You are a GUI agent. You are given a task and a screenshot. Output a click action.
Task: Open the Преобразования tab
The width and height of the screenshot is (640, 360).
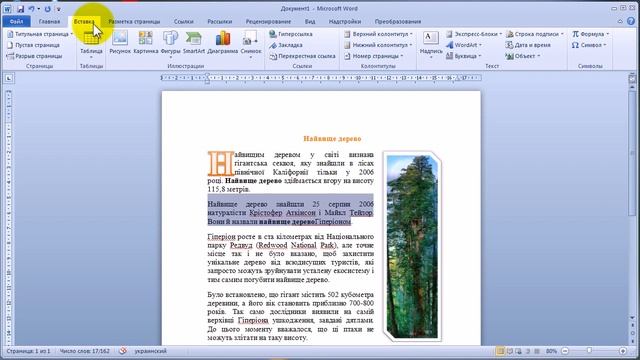click(398, 21)
